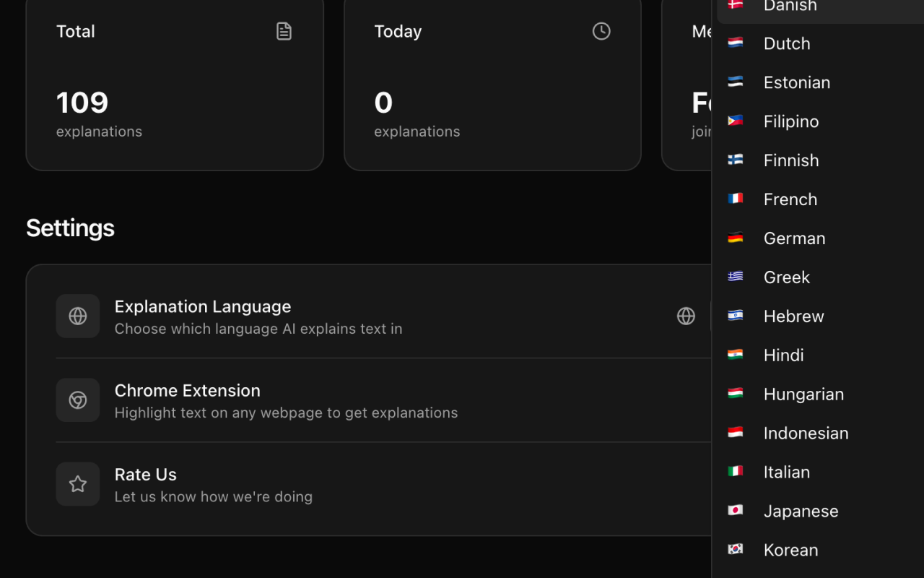Click 'Highlight text on any webpage' description
924x578 pixels.
pos(286,413)
